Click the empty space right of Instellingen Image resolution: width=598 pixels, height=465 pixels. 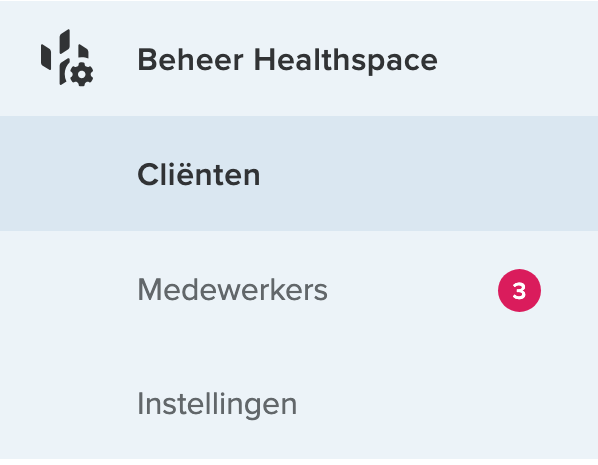(446, 404)
